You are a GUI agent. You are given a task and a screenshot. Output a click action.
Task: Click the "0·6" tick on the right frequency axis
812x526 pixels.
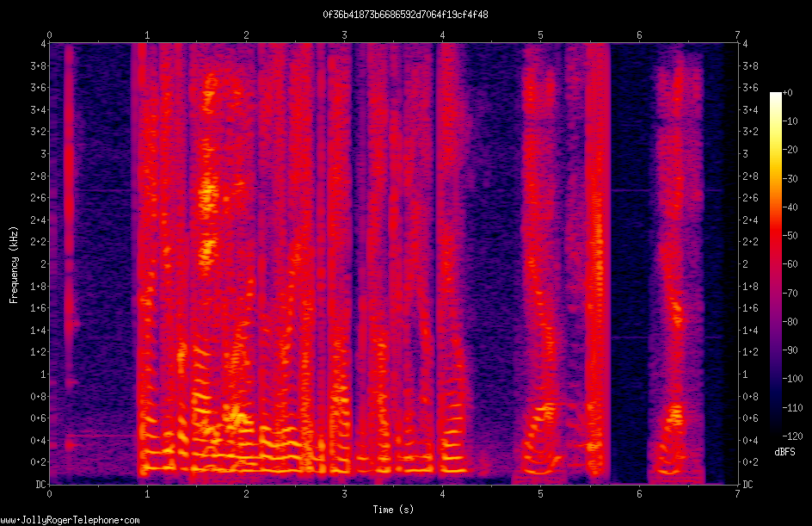tap(750, 418)
